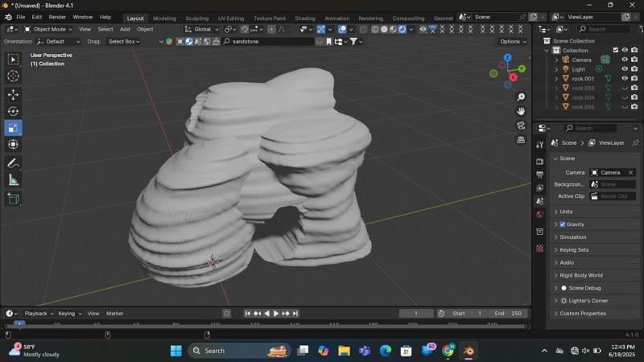Hide rock.001 using its eye icon
The width and height of the screenshot is (644, 362).
[625, 79]
